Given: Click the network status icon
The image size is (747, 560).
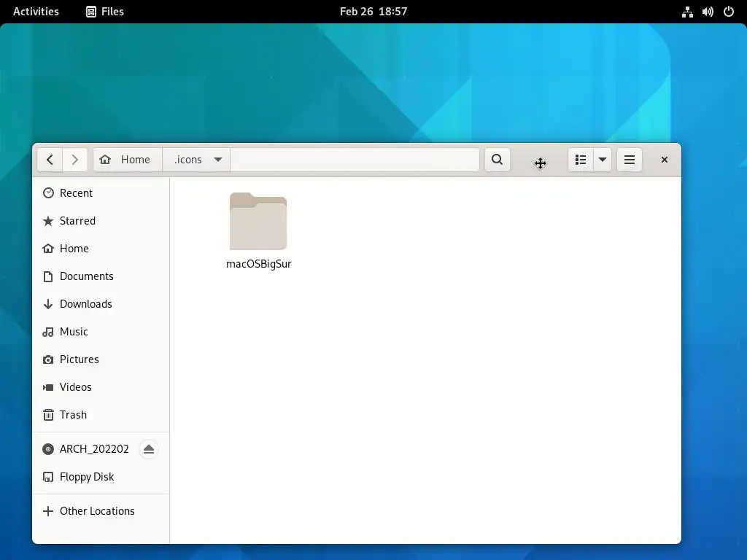Looking at the screenshot, I should 687,12.
